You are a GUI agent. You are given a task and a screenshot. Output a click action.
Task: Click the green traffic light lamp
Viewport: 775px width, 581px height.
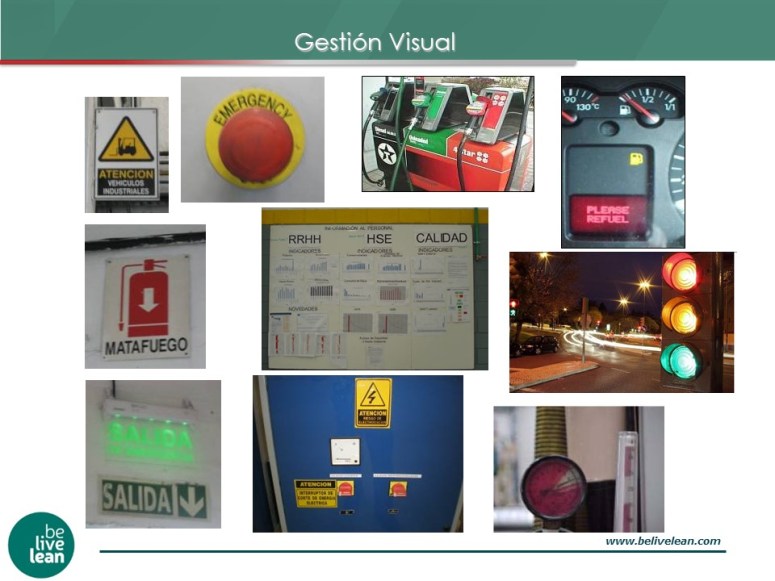click(680, 358)
